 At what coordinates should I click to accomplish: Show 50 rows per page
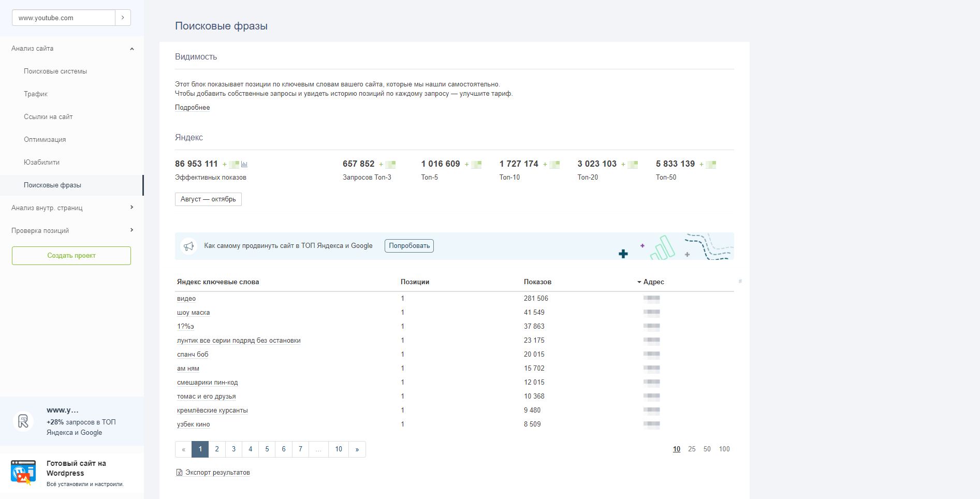(707, 449)
